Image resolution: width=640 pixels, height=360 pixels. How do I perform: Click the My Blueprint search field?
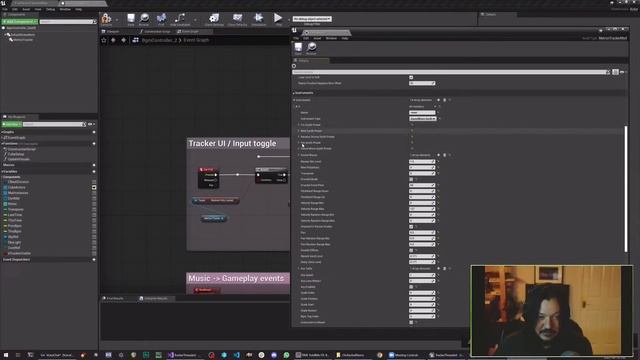pyautogui.click(x=54, y=124)
